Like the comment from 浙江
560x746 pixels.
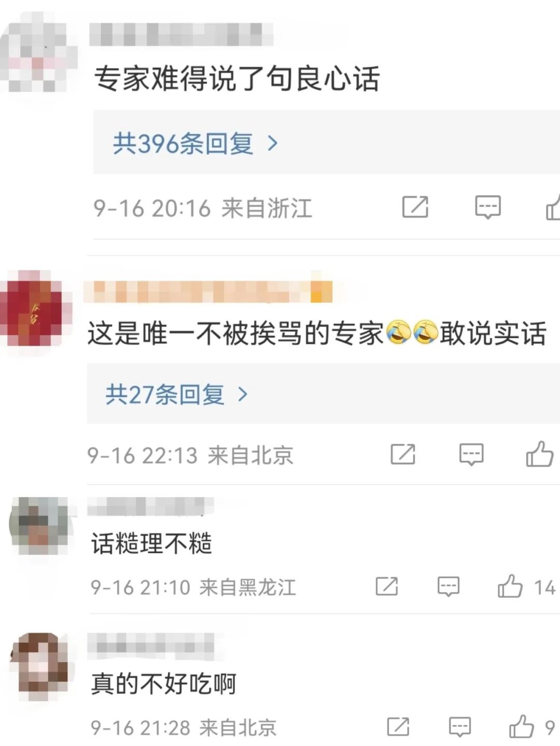coord(553,207)
